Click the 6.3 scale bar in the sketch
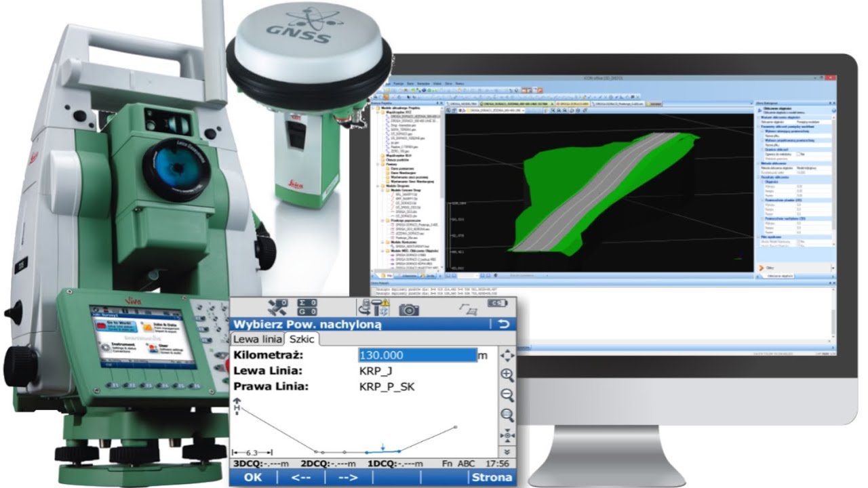This screenshot has width=868, height=488. 252,452
